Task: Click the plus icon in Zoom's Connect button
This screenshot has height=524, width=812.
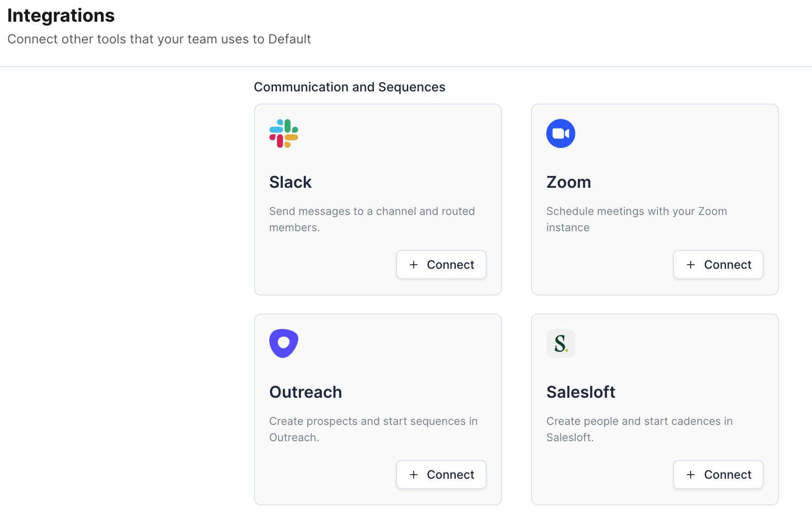Action: [691, 265]
